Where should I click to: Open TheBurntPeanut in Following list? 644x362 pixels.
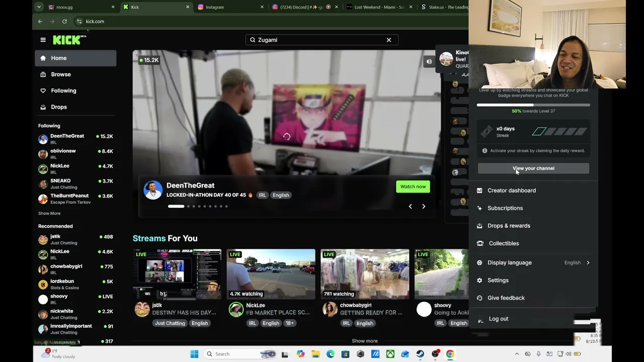[x=75, y=199]
